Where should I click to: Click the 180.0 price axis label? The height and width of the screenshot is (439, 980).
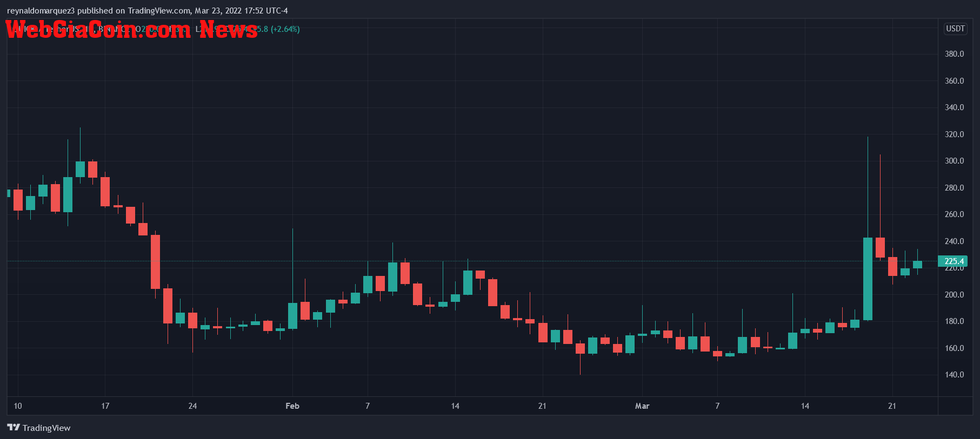coord(954,321)
